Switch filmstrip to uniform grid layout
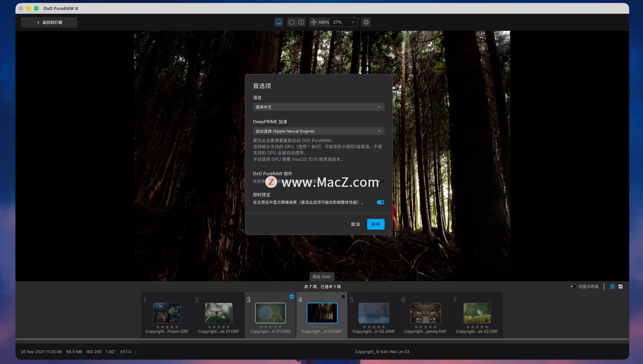Screen dimensions: 643x364 (612, 287)
